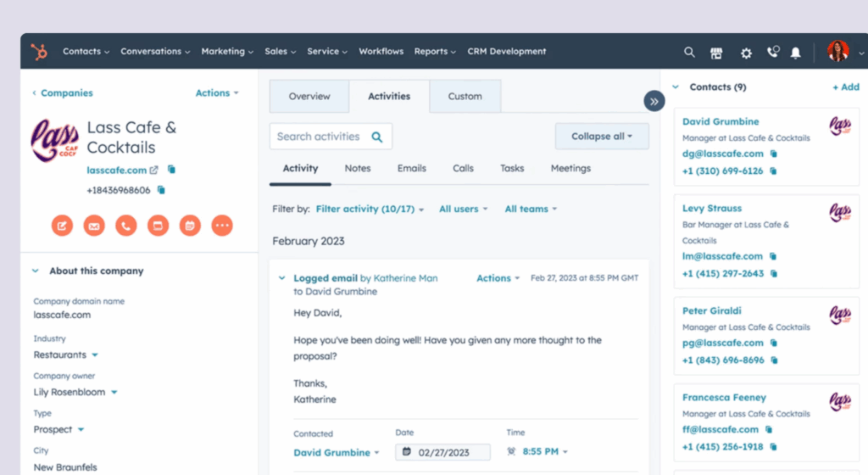This screenshot has height=475, width=868.
Task: Click the orange create note icon
Action: (x=62, y=226)
